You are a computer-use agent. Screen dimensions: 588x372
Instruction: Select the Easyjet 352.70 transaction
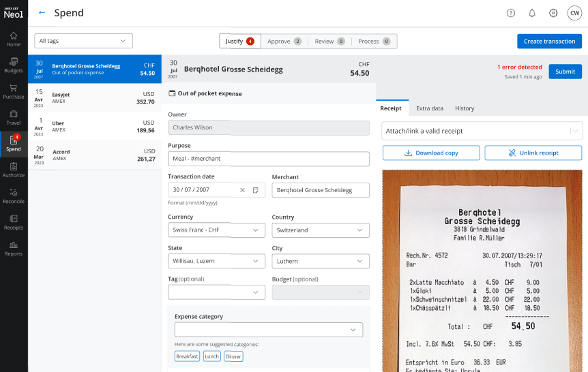coord(95,98)
